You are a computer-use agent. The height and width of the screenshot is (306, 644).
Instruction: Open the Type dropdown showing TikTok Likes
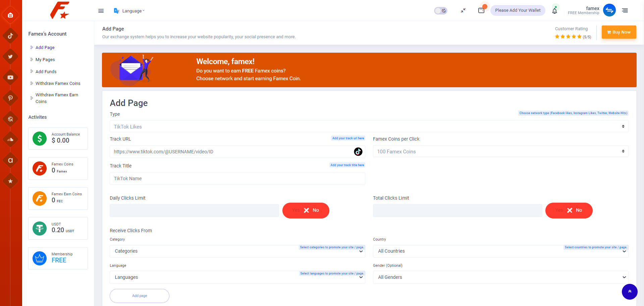pyautogui.click(x=369, y=126)
